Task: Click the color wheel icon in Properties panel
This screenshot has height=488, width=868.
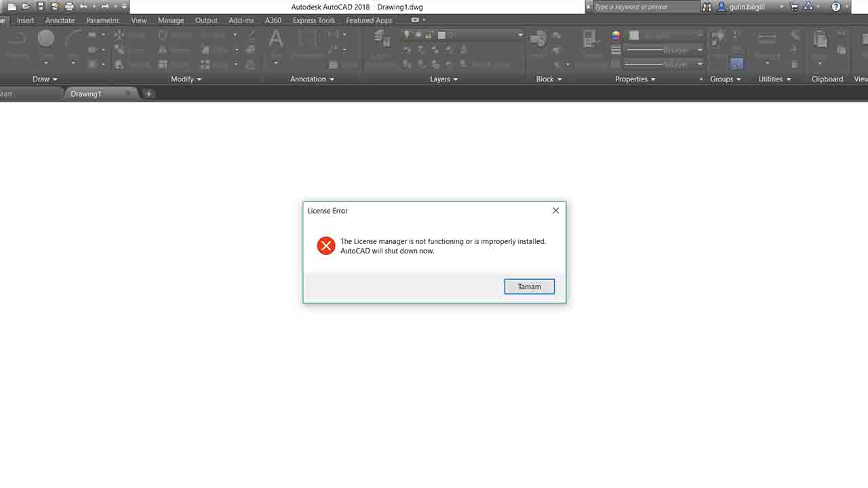Action: click(616, 35)
